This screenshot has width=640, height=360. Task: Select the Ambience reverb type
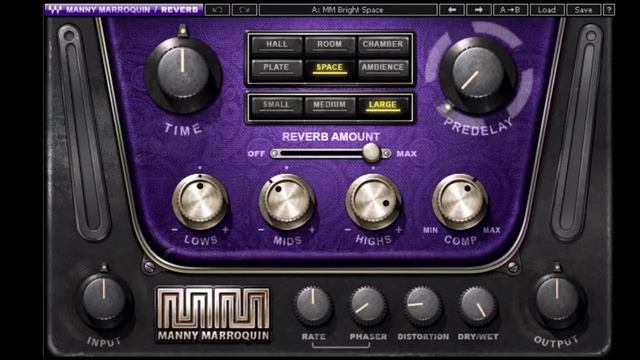[383, 68]
